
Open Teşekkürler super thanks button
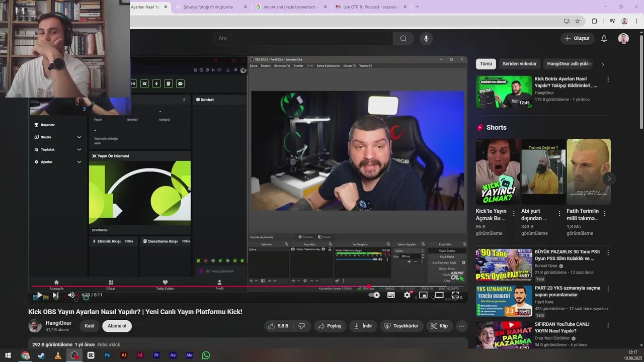(401, 326)
